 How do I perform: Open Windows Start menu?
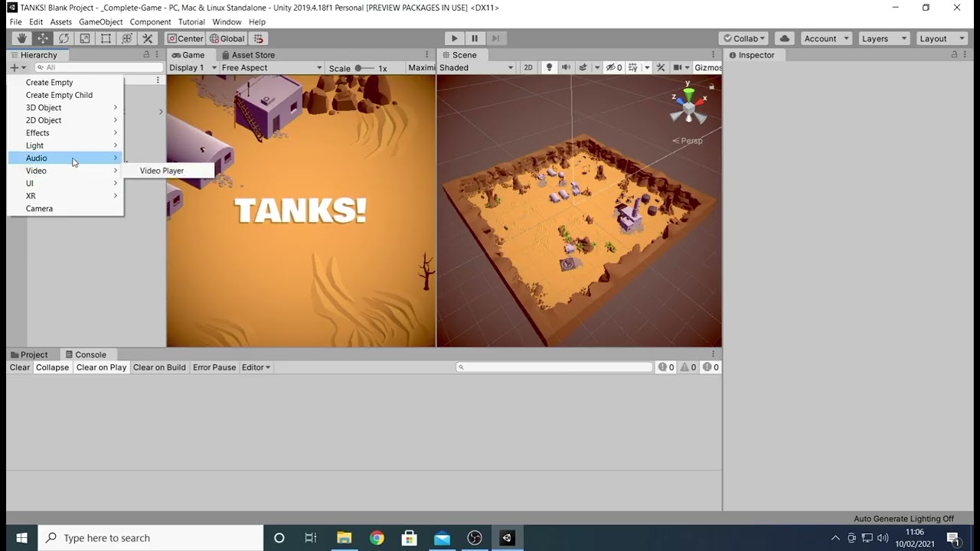point(21,538)
